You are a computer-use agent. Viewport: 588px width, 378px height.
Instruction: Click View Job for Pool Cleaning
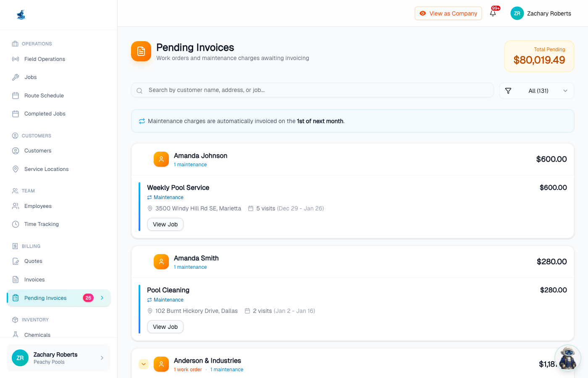point(165,327)
